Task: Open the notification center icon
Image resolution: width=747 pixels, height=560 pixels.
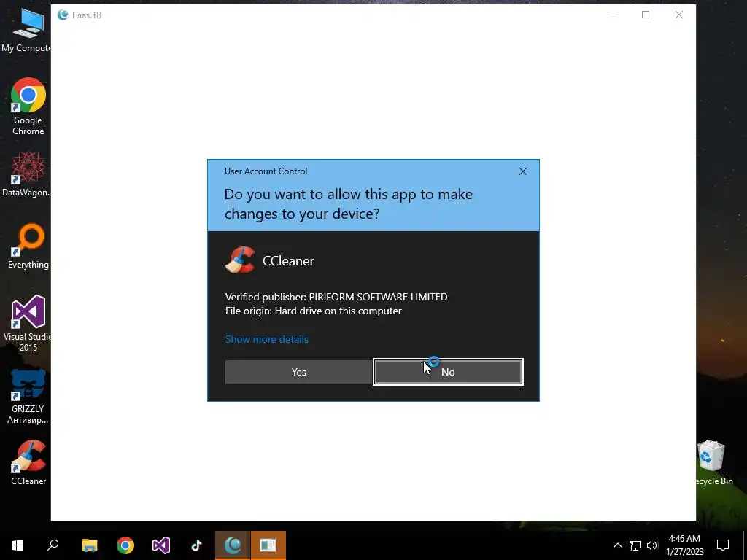Action: click(723, 545)
